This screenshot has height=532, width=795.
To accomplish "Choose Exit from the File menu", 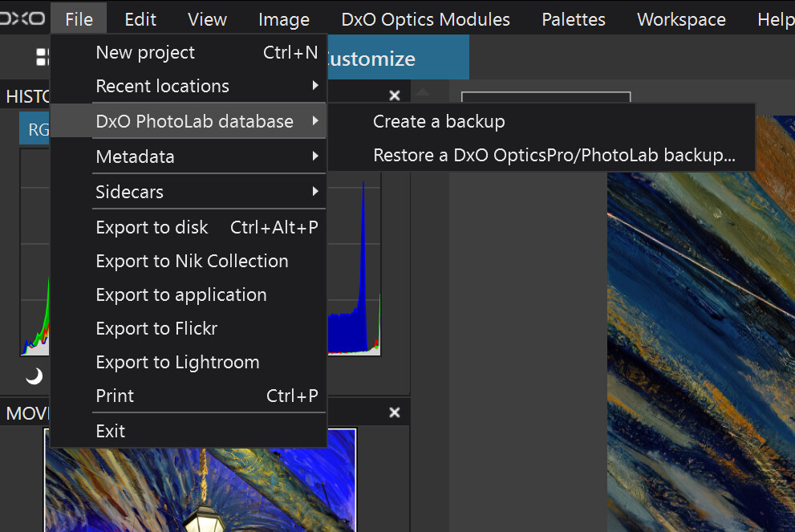I will click(x=189, y=431).
